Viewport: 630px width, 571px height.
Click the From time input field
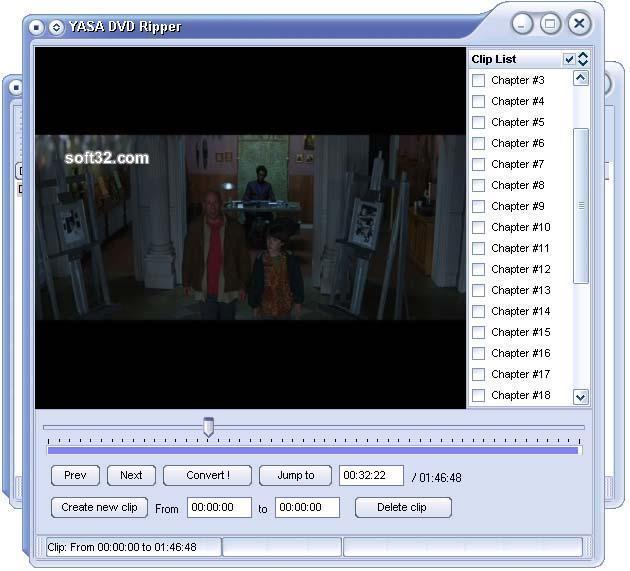point(219,508)
